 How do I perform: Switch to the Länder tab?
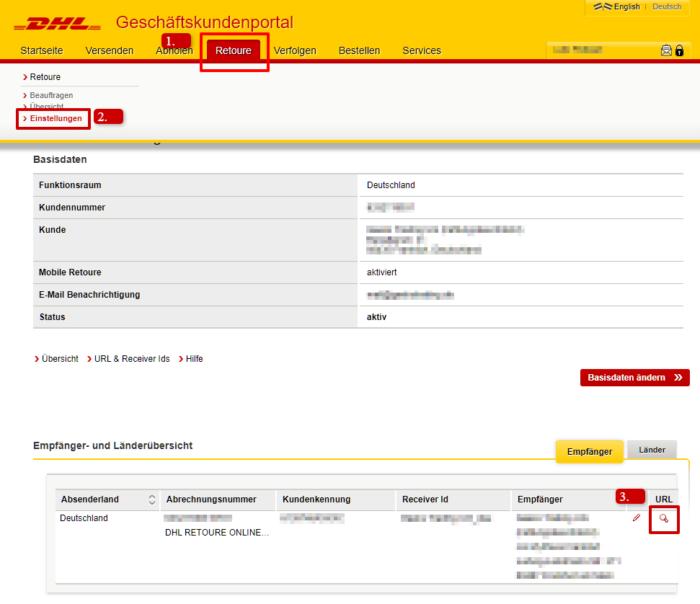click(652, 450)
